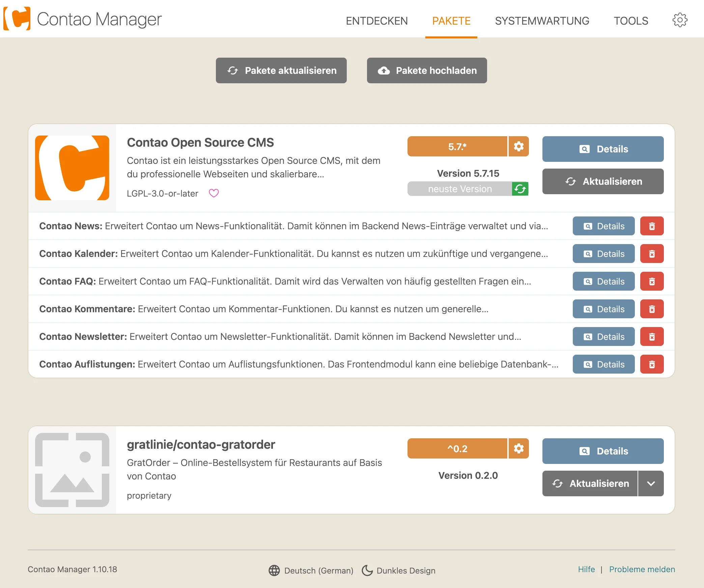Click the moon icon for dark design

click(367, 570)
